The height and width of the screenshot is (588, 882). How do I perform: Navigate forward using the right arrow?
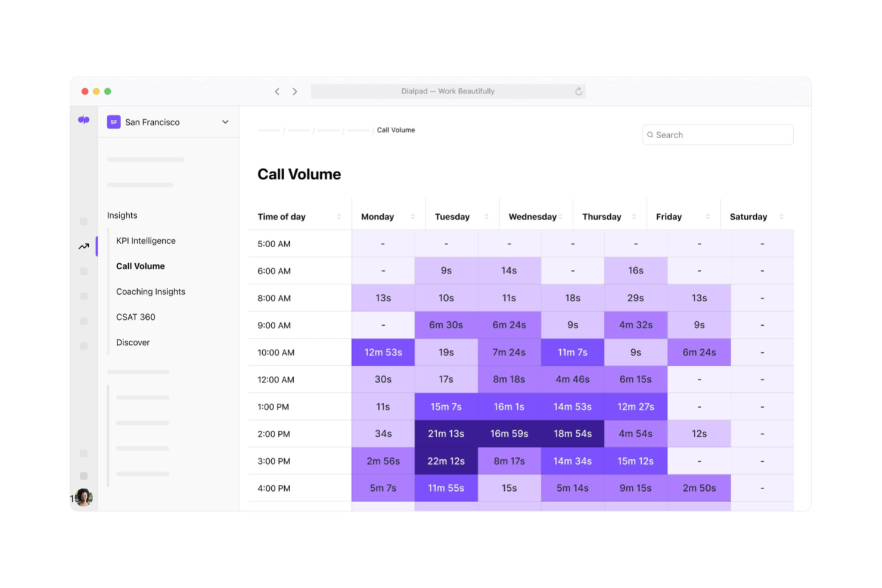click(x=295, y=91)
